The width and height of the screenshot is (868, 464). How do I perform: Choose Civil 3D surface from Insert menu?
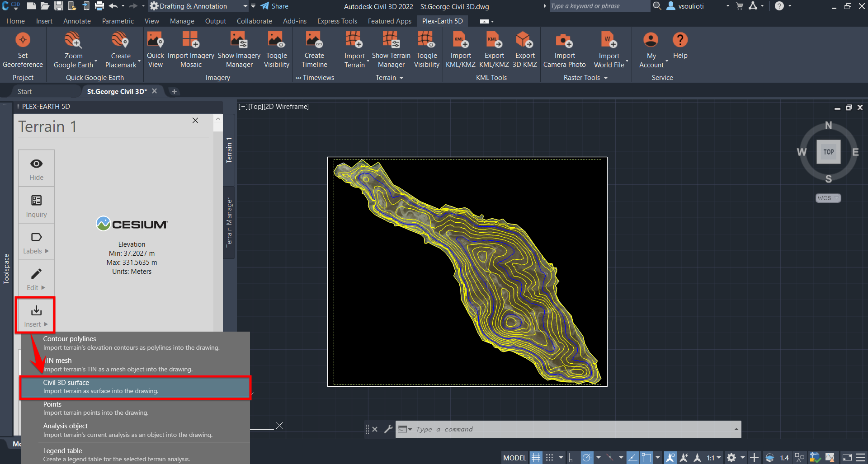click(135, 387)
